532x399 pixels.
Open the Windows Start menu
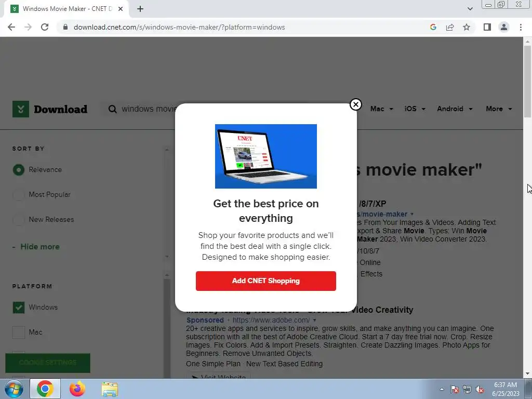coord(14,389)
